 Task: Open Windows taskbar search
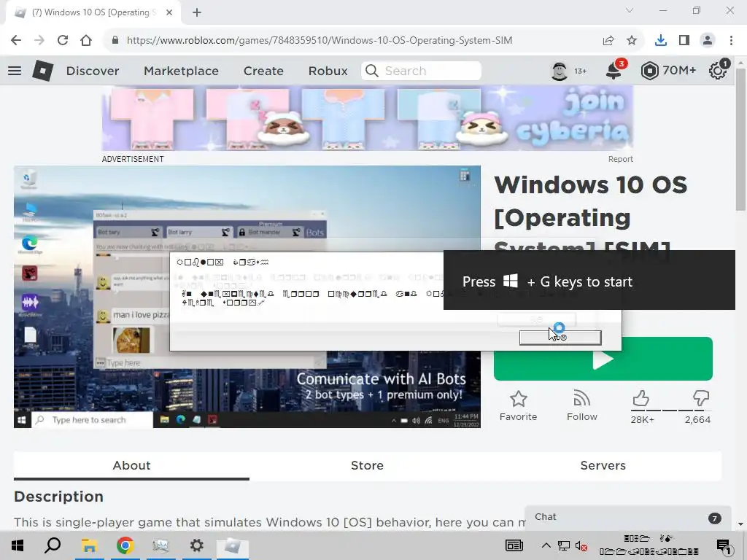click(x=53, y=545)
